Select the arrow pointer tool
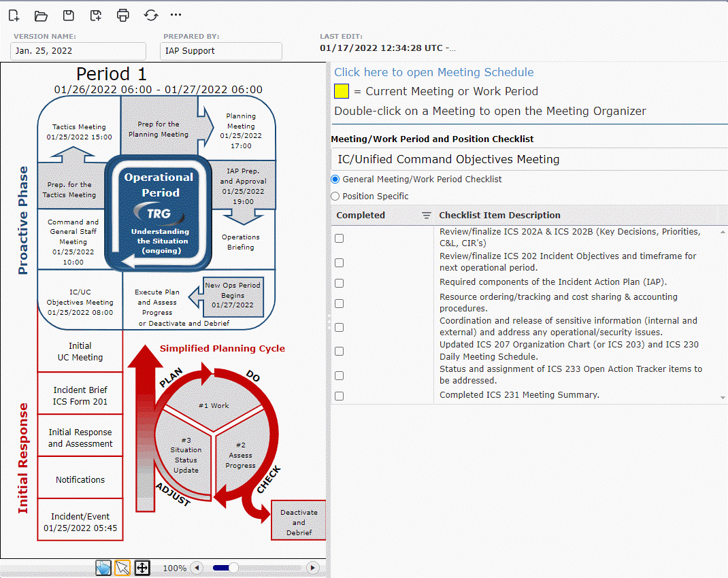 point(122,568)
